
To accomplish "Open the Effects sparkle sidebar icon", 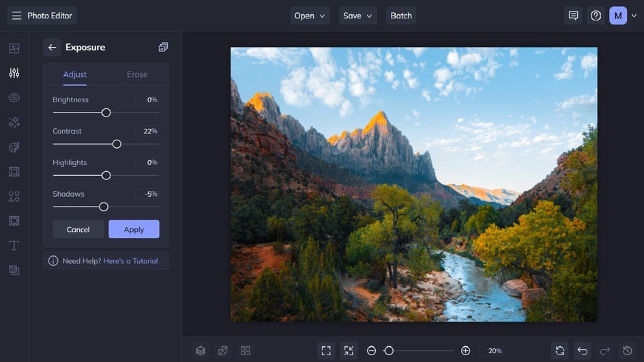I will click(14, 122).
